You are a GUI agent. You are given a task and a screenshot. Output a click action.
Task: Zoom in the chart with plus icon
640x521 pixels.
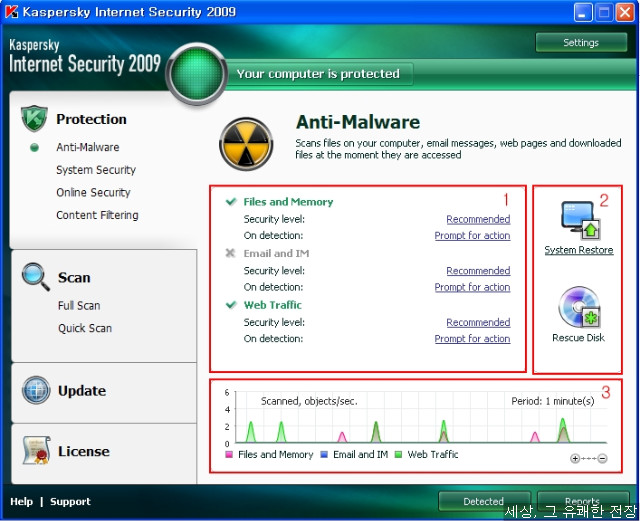click(x=575, y=459)
